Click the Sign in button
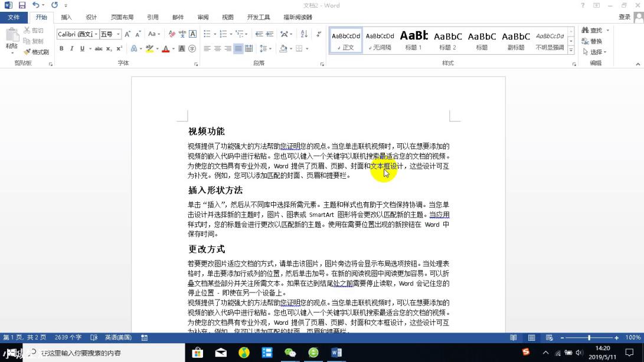This screenshot has height=362, width=644. 625,17
